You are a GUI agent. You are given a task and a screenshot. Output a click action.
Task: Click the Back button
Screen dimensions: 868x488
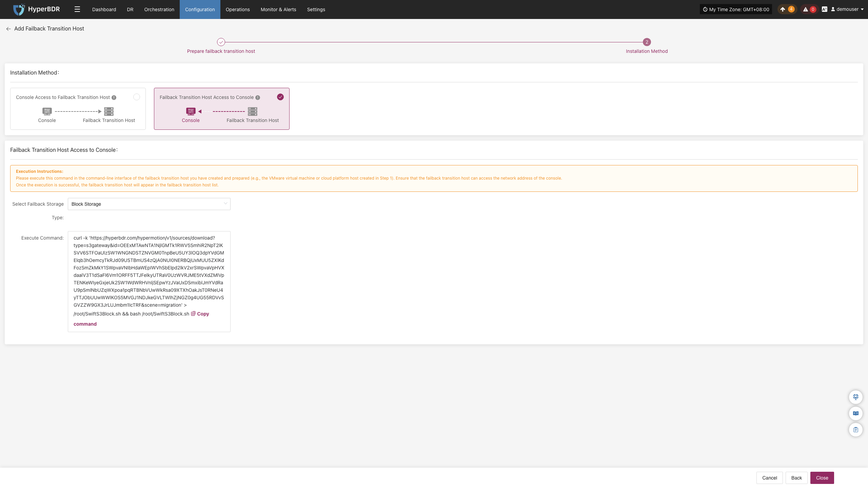click(x=796, y=478)
